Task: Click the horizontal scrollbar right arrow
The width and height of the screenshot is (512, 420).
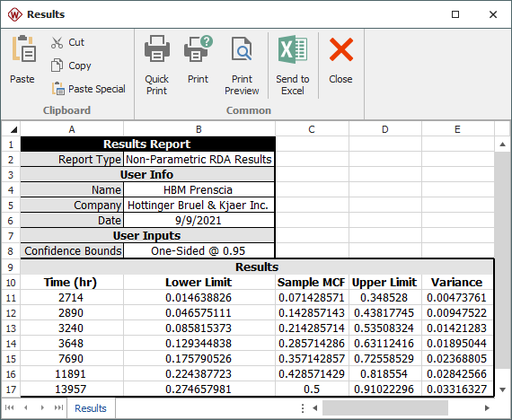Action: [487, 408]
